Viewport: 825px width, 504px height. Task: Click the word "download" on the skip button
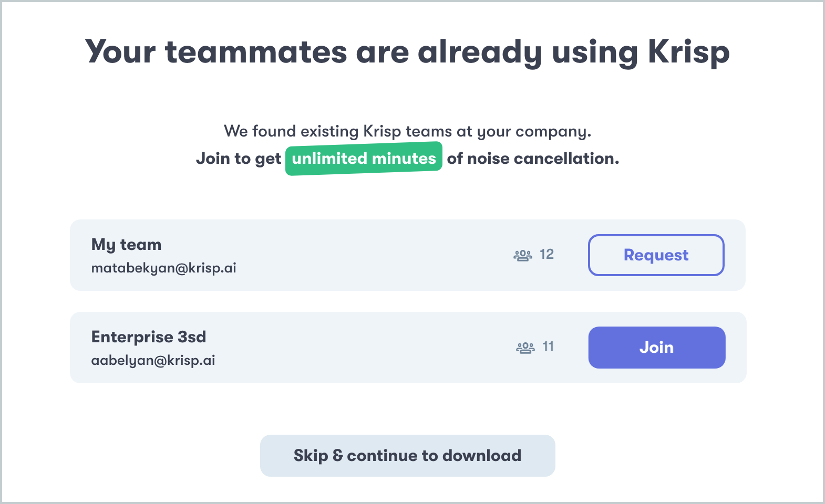click(482, 456)
